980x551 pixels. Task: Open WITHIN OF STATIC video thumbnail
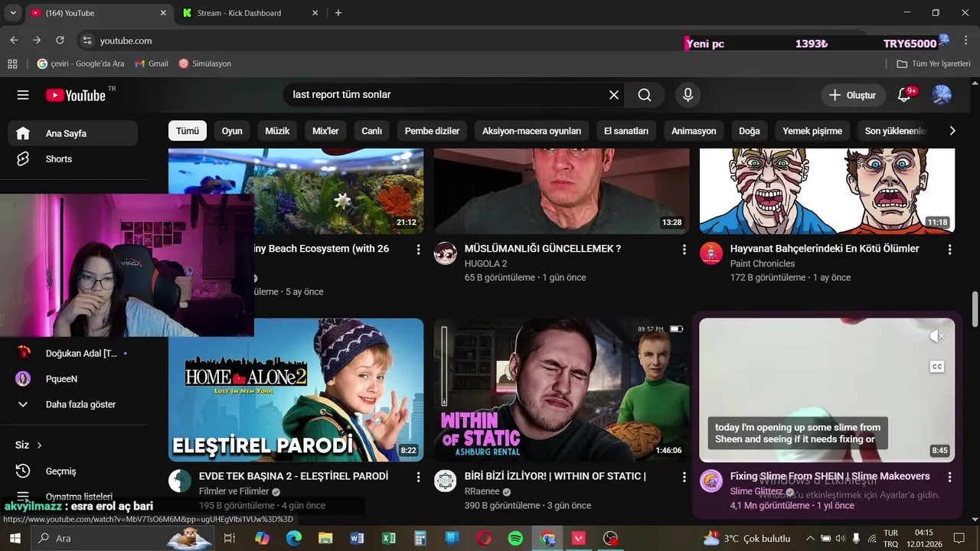click(561, 390)
